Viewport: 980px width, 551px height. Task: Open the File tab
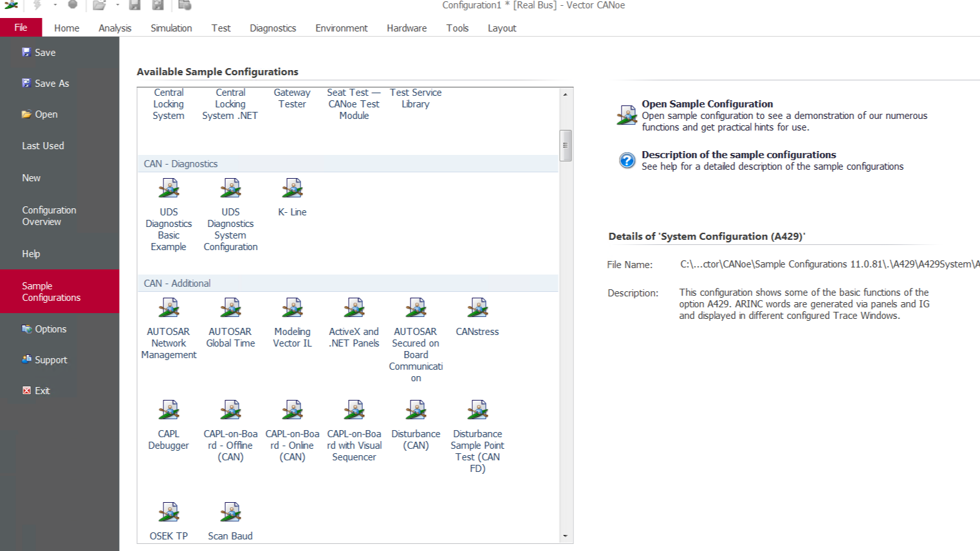point(21,28)
